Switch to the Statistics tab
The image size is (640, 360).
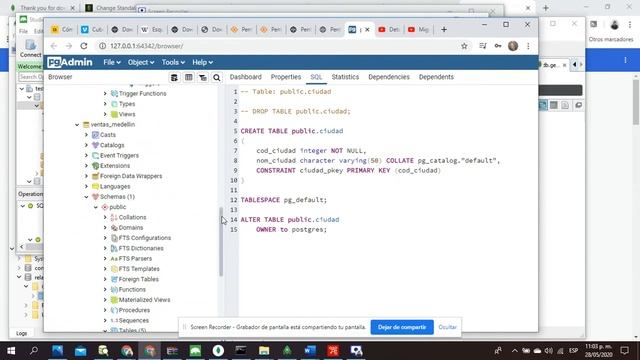[345, 77]
